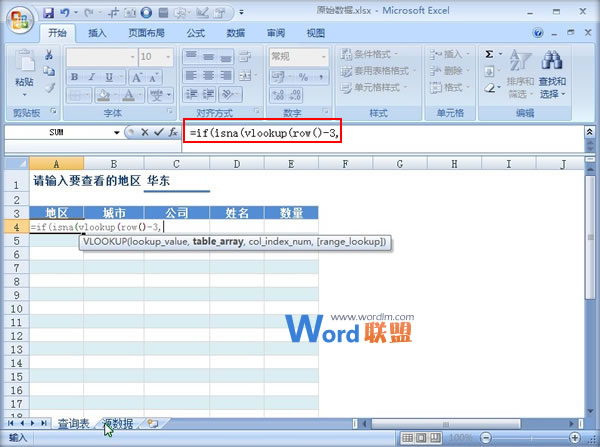Viewport: 600px width, 447px height.
Task: Open 排序和筛选 sort and filter
Action: [520, 74]
